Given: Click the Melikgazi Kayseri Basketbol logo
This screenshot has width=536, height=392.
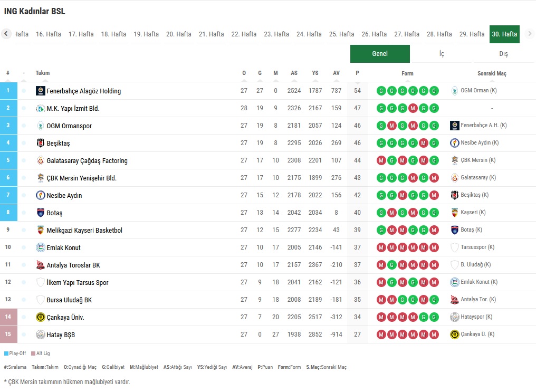Looking at the screenshot, I should [40, 230].
